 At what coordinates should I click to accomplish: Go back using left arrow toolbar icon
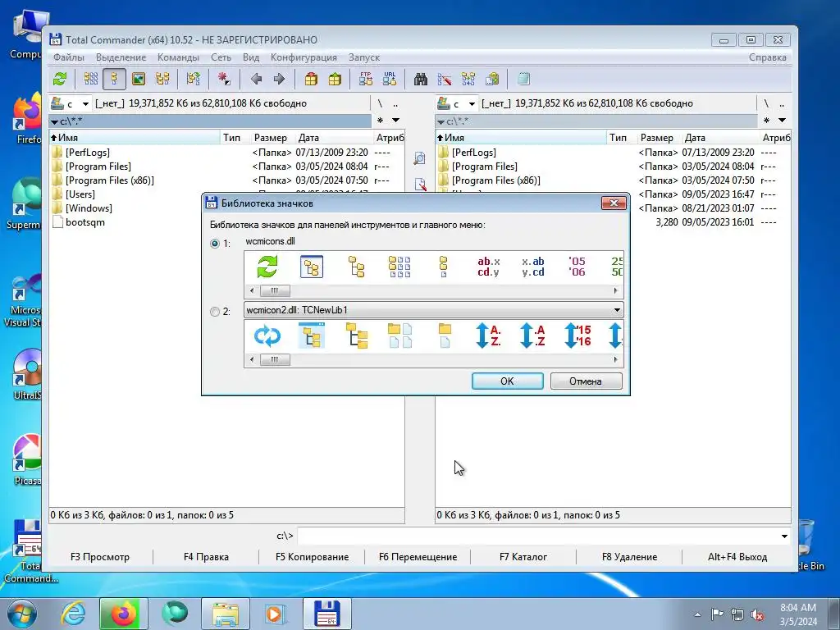click(256, 80)
